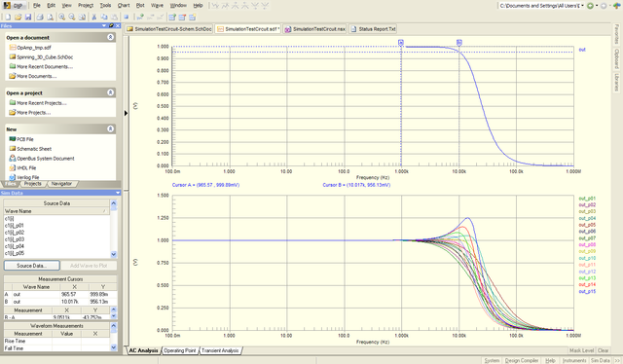
Task: Click the Copy toolbar icon
Action: click(x=104, y=18)
